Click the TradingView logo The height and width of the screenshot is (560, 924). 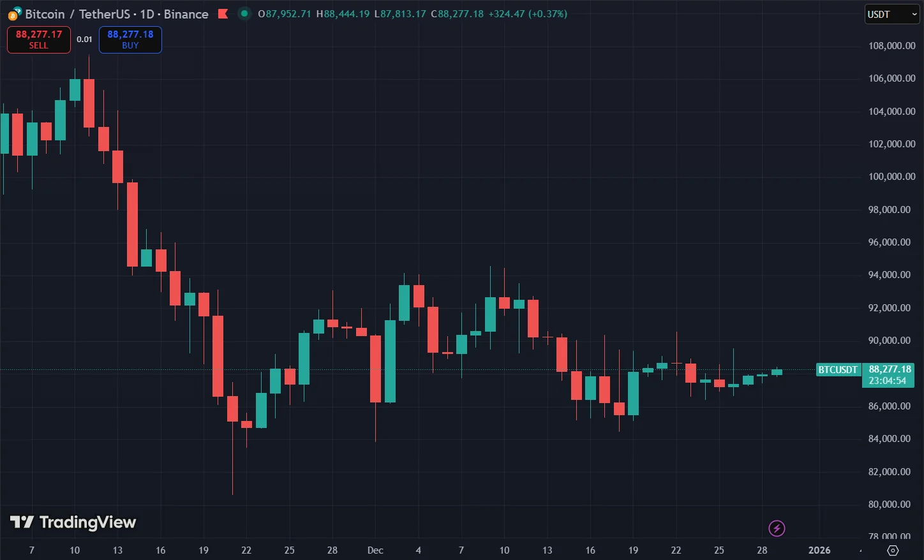tap(73, 522)
